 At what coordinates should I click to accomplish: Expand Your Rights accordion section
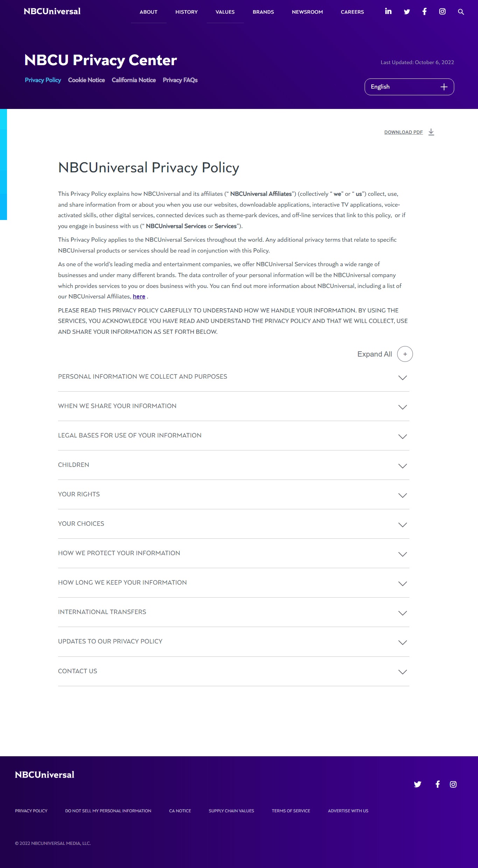(x=233, y=494)
